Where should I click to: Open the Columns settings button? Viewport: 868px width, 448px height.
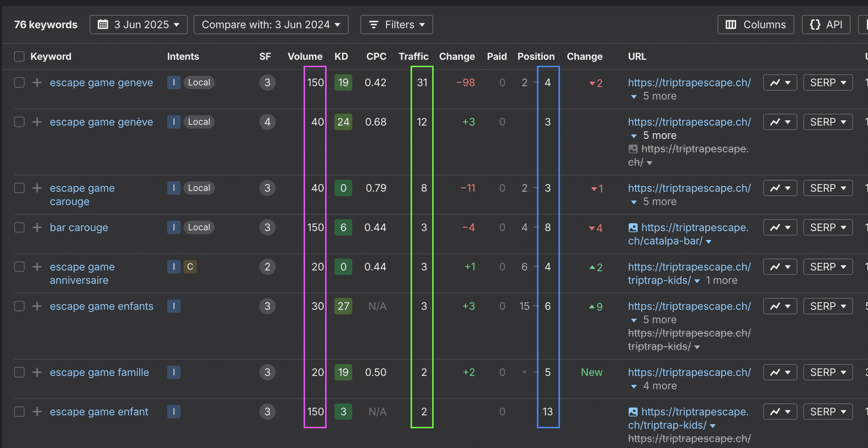[756, 25]
